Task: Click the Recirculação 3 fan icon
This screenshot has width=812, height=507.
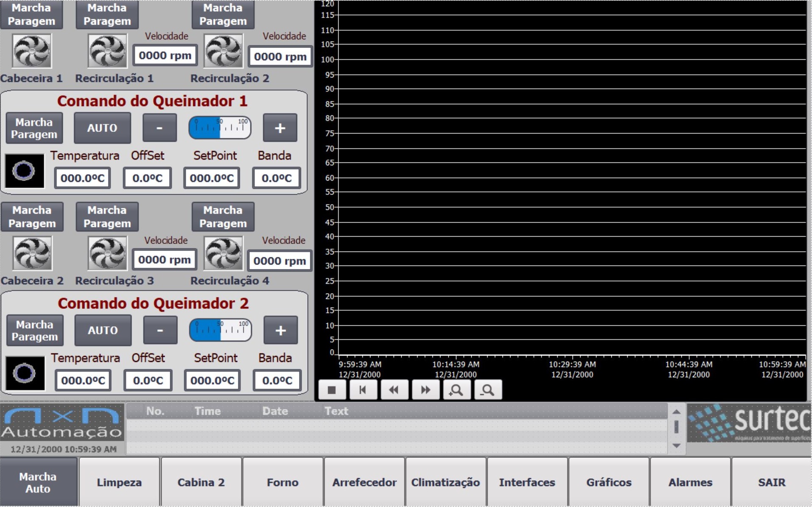Action: pyautogui.click(x=107, y=254)
